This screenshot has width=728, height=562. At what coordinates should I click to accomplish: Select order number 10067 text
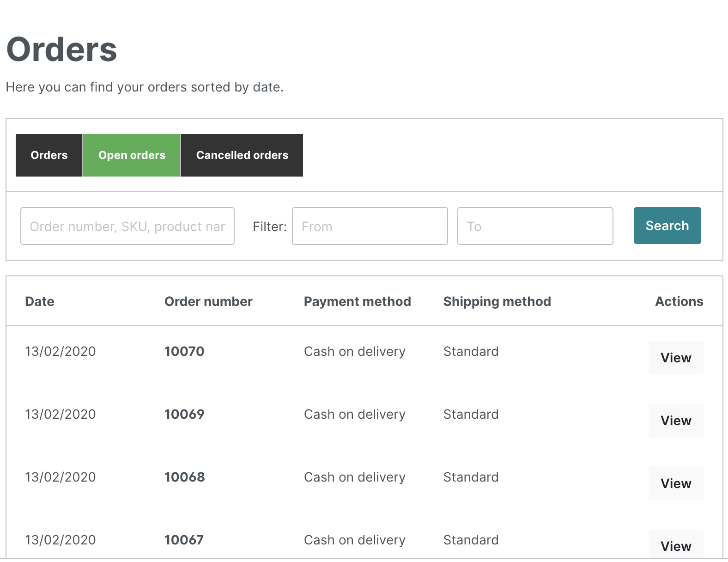(184, 540)
